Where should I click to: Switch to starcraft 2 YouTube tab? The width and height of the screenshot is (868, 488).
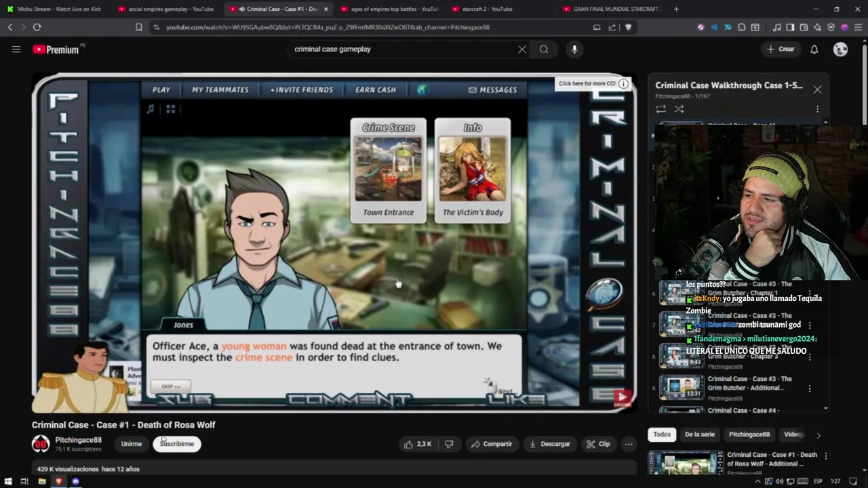(500, 9)
